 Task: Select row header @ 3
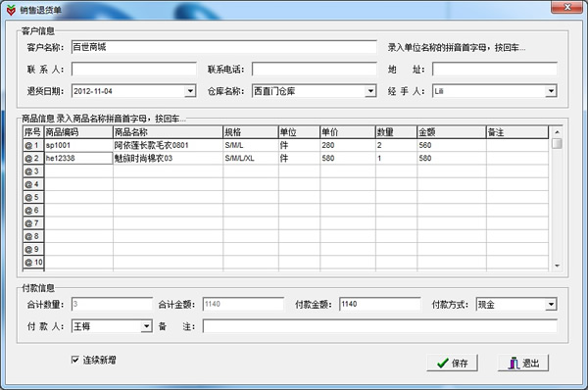[33, 171]
